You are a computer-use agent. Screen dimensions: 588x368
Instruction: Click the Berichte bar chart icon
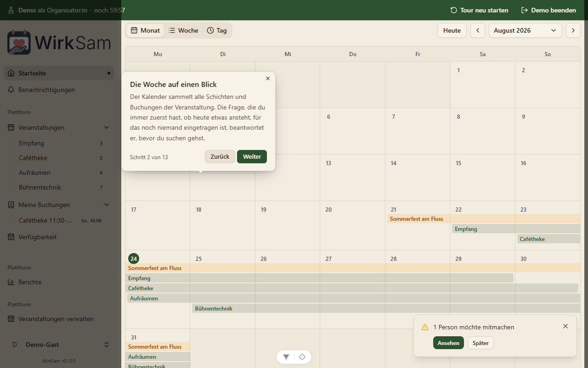coord(11,282)
